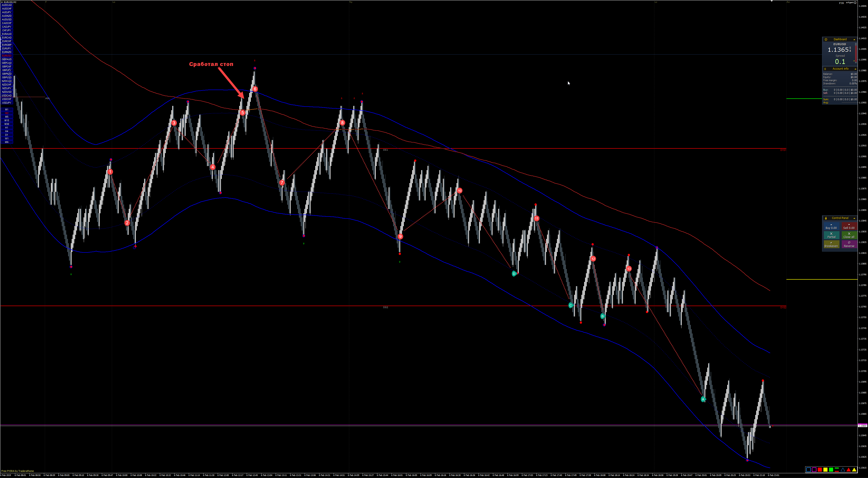Click the green wave marker D
The image size is (868, 478).
pos(514,273)
